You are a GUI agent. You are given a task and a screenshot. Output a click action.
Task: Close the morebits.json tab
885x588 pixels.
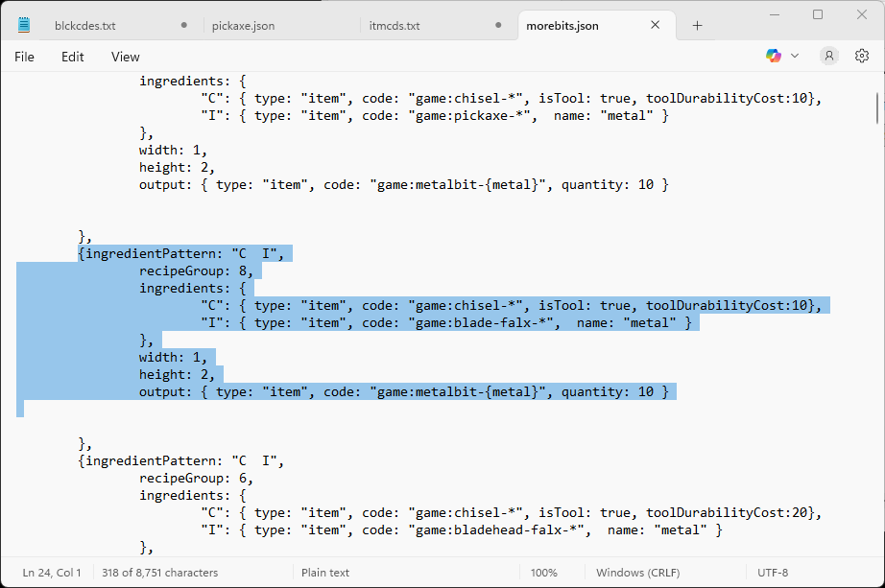(656, 26)
